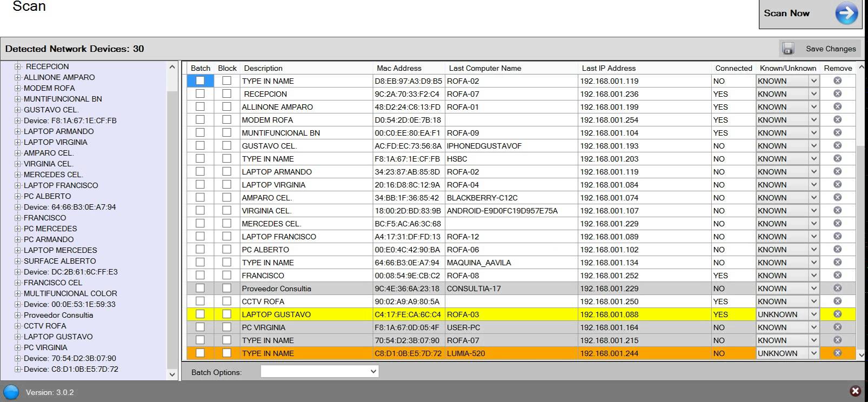Remove the AMPARO CEL. device row
Image resolution: width=868 pixels, height=402 pixels.
837,198
